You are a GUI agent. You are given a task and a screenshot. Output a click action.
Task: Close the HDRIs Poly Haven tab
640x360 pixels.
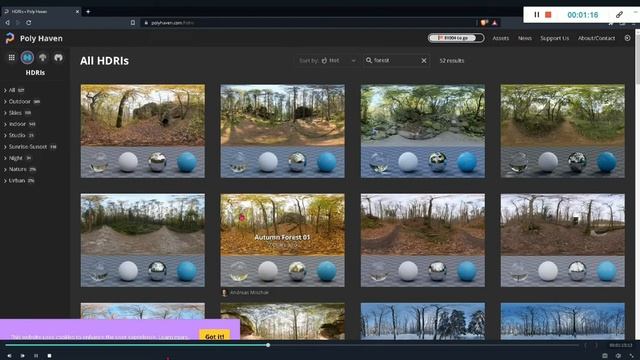click(77, 11)
